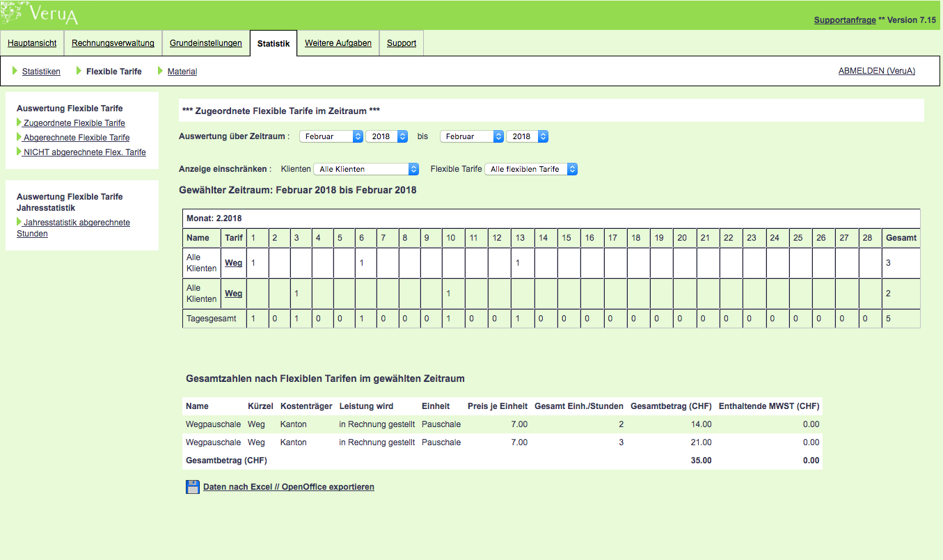The height and width of the screenshot is (560, 943).
Task: Open the Weitere Aufgaben tab
Action: click(x=338, y=43)
